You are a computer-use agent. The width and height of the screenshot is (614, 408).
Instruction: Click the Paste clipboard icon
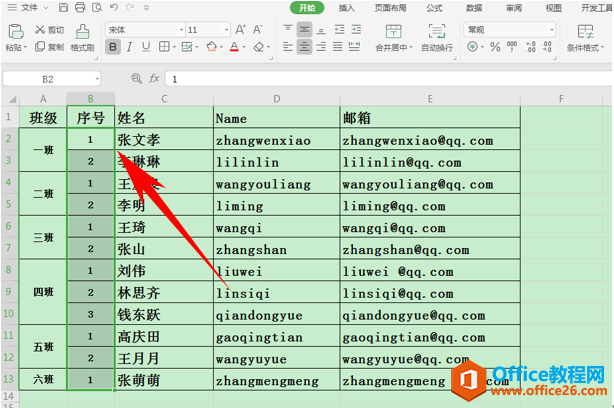click(x=16, y=31)
